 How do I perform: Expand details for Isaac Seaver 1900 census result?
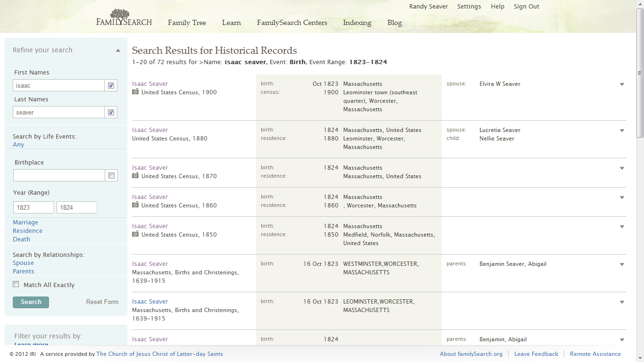(622, 84)
